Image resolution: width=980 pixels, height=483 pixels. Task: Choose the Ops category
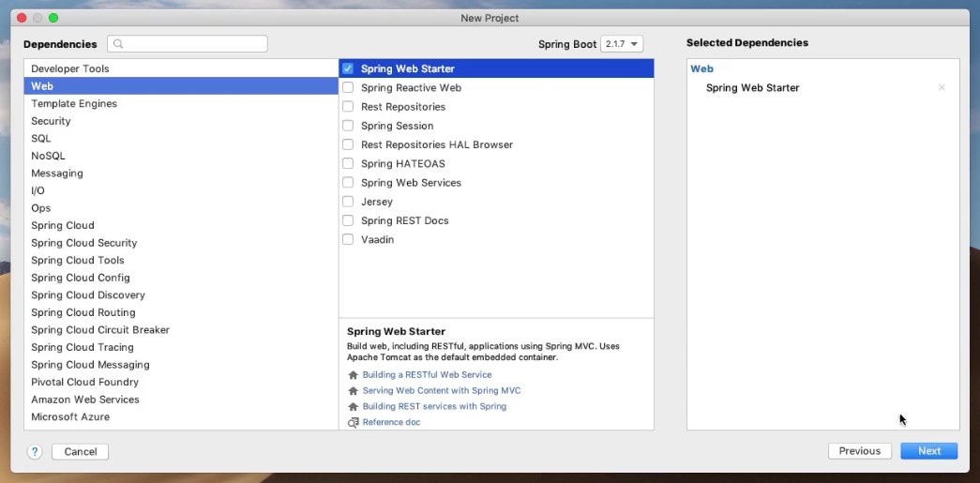[x=181, y=208]
